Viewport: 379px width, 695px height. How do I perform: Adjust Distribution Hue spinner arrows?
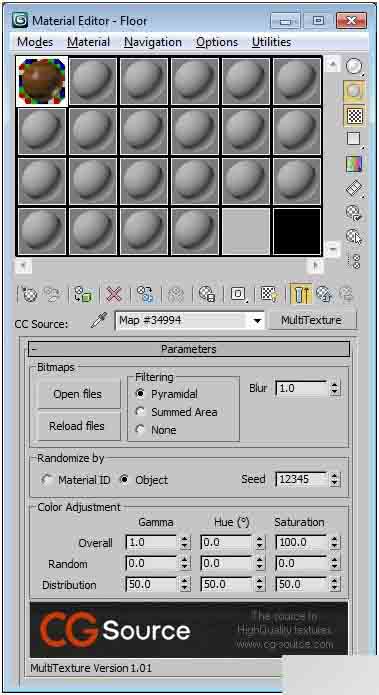259,584
